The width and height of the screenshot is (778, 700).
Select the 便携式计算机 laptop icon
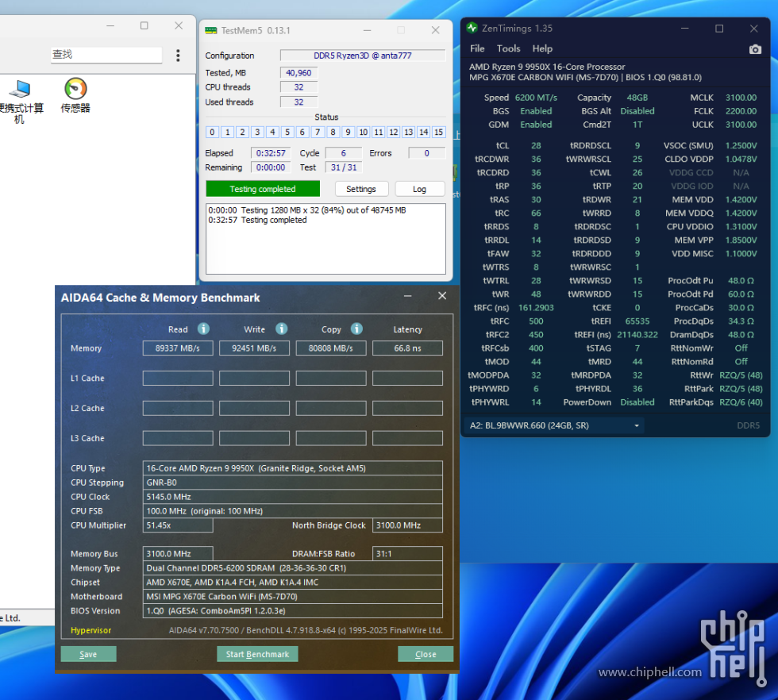tap(20, 102)
